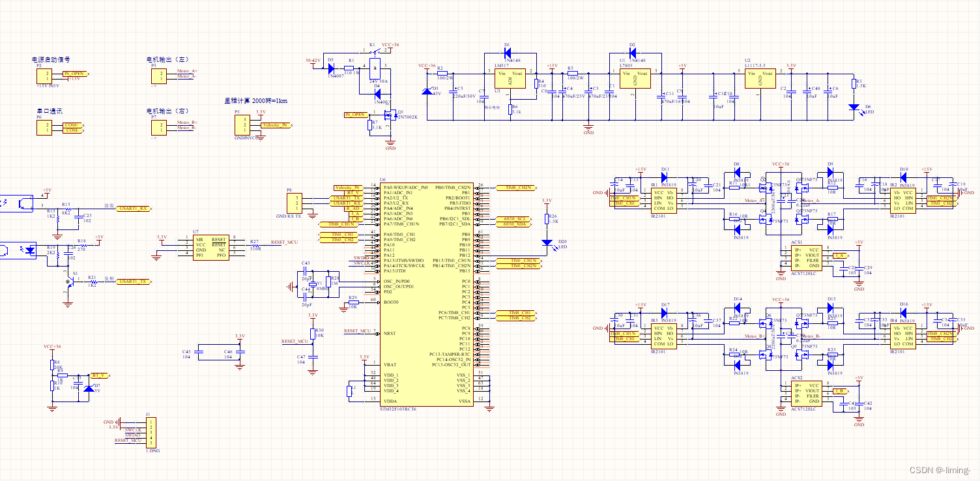This screenshot has width=980, height=481.
Task: Click the COM+ net port
Action: [74, 124]
